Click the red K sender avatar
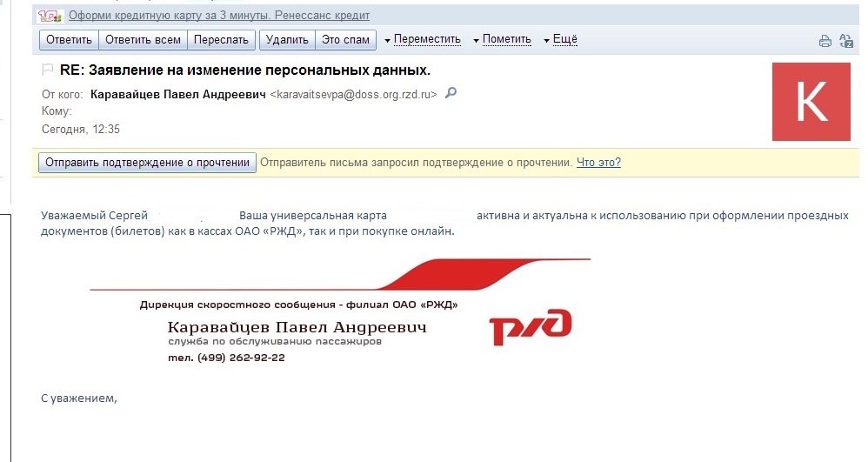Image resolution: width=868 pixels, height=462 pixels. [x=811, y=102]
